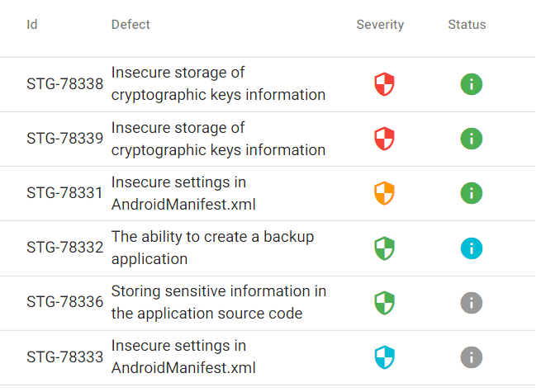Open defect STG-78338 by its Id
Viewport: 541px width, 392px height.
64,84
